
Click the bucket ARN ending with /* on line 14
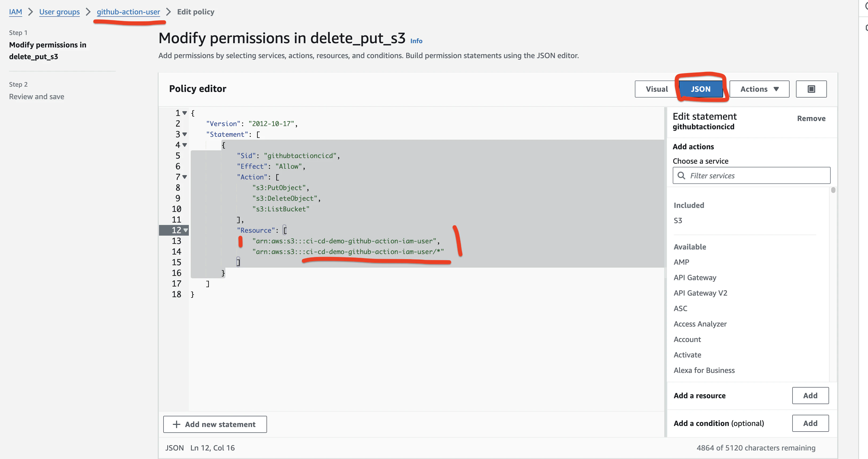[x=348, y=252]
